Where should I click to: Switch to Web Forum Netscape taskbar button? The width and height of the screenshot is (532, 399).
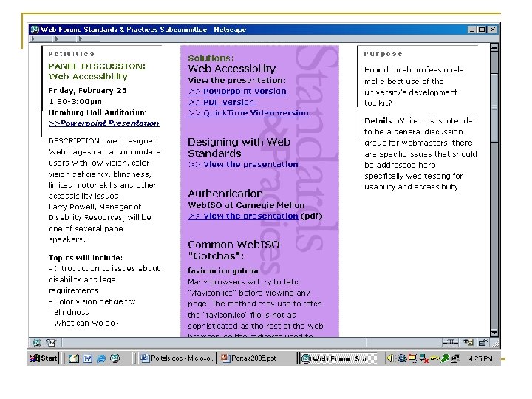(338, 358)
